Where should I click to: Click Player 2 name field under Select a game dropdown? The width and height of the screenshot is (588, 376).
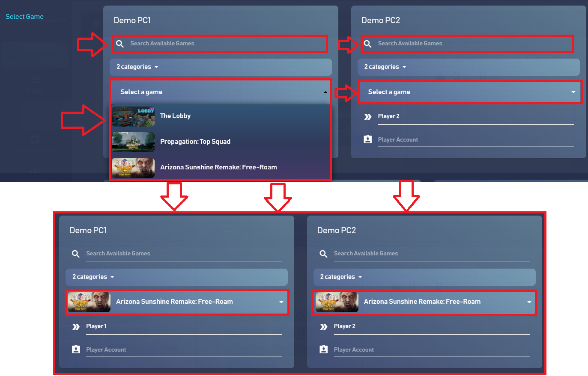[476, 116]
